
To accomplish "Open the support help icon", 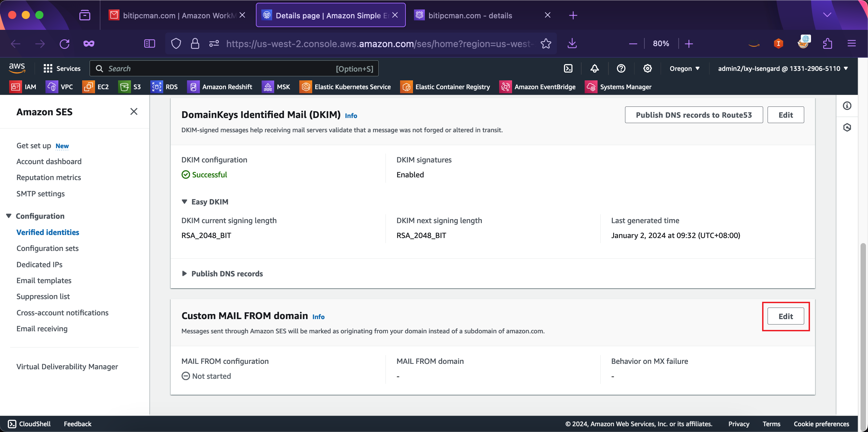I will (621, 68).
